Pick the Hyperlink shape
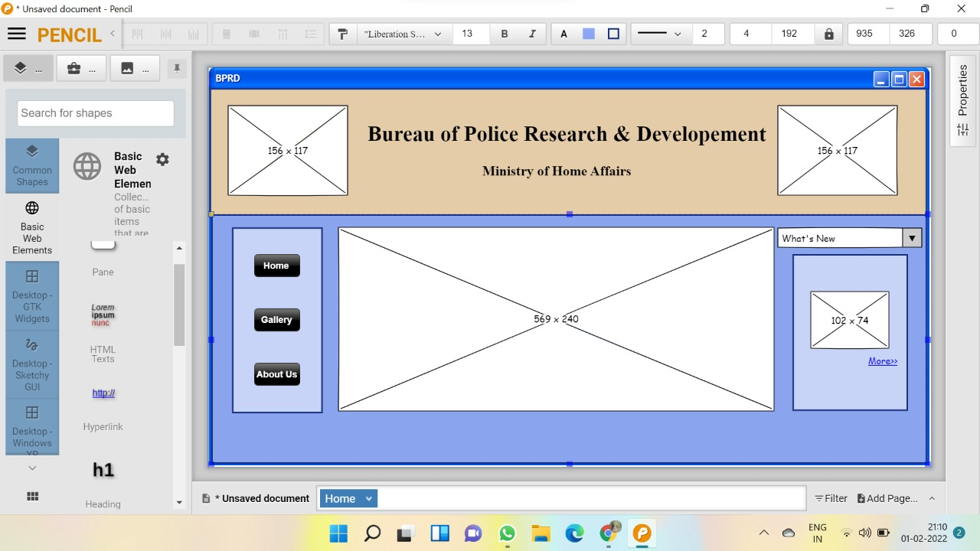Image resolution: width=980 pixels, height=551 pixels. click(x=103, y=408)
